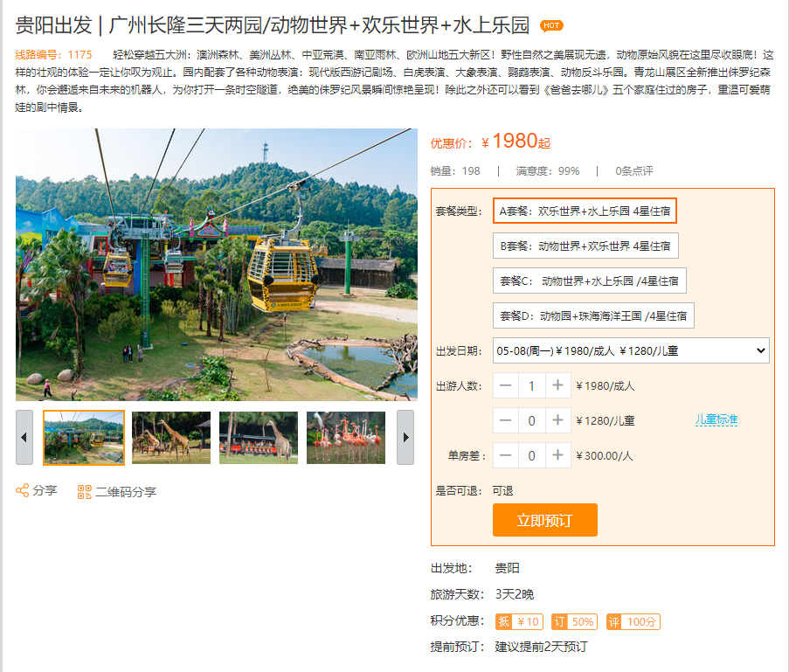Advance thumbnails with right arrow
This screenshot has height=672, width=789.
(405, 438)
